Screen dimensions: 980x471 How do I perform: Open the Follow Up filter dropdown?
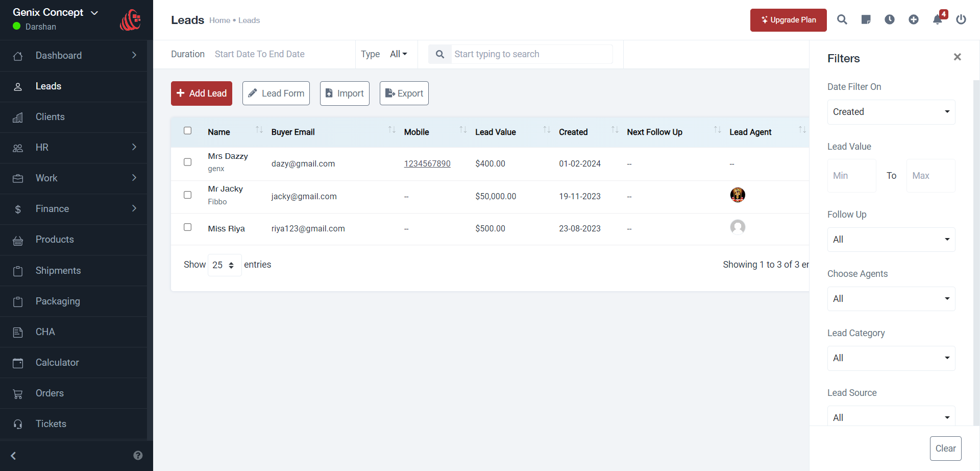point(891,240)
